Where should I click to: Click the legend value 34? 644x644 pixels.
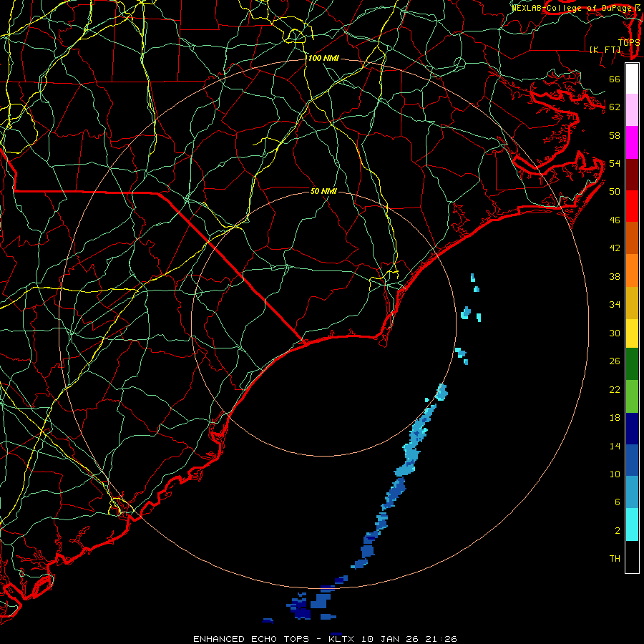(615, 304)
